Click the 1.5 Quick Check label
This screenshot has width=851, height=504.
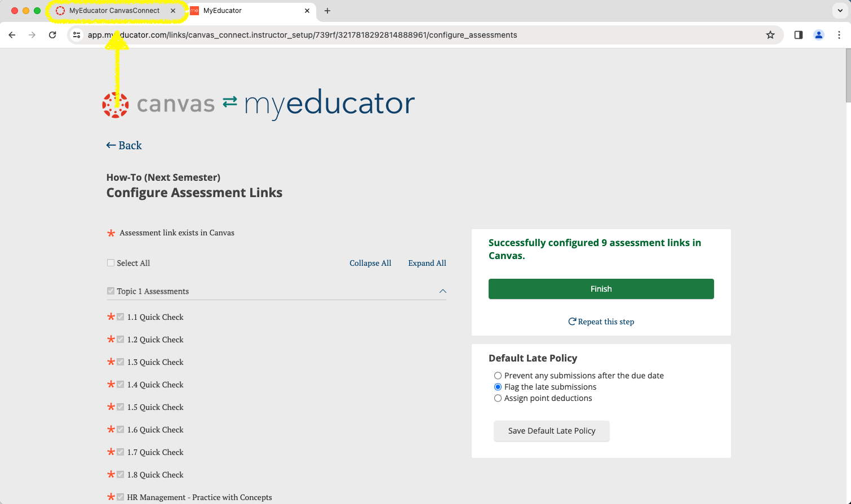156,407
